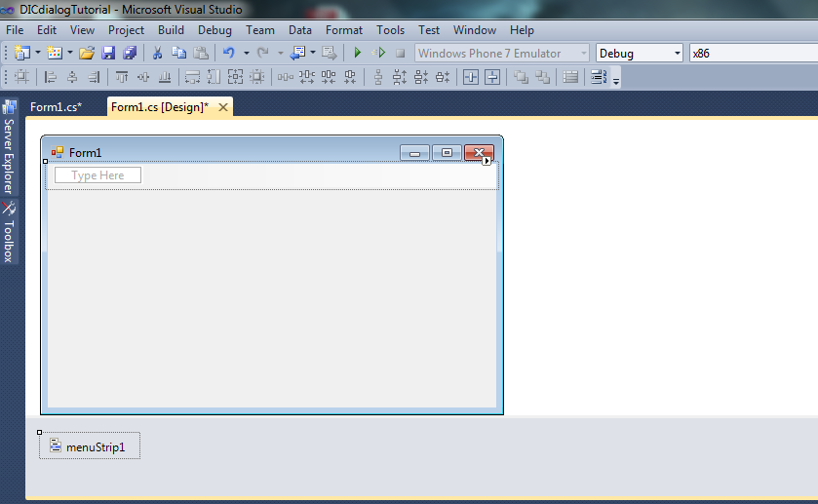
Task: Click the Navigate Forward icon
Action: coord(330,53)
